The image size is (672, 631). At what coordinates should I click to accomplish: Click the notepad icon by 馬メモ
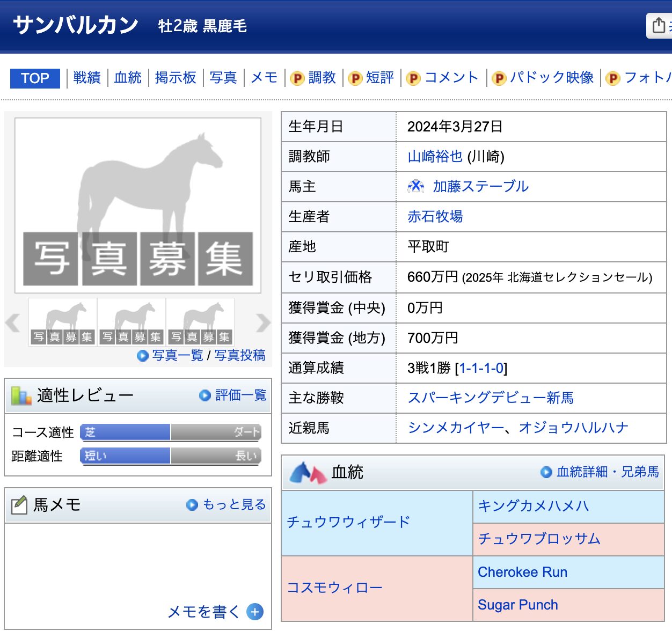19,505
